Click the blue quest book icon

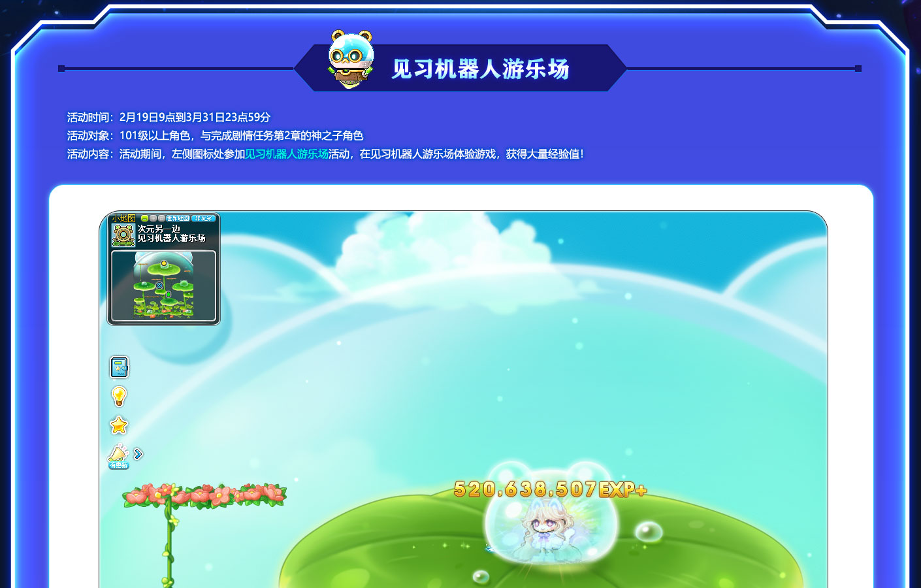point(119,367)
